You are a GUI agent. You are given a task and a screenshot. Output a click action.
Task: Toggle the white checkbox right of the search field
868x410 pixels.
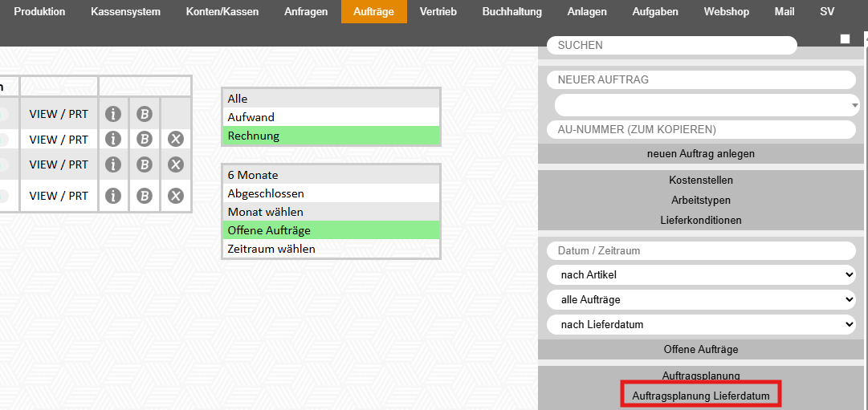point(845,39)
